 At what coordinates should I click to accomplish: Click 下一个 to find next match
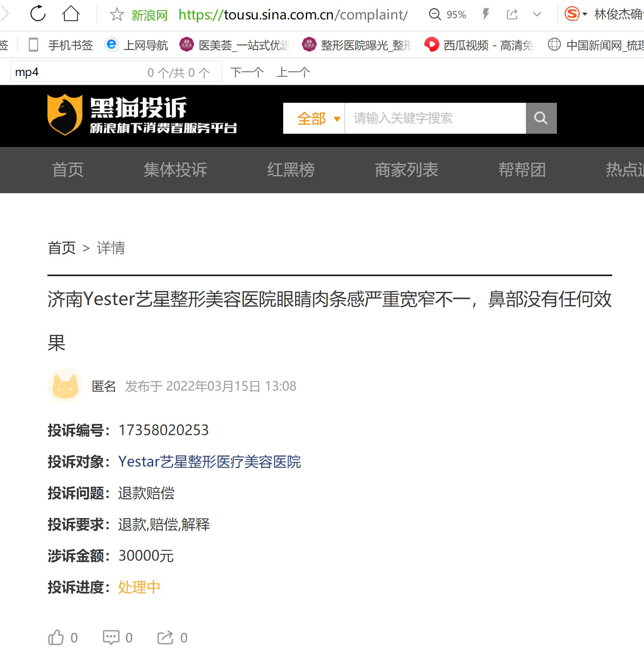pyautogui.click(x=247, y=72)
